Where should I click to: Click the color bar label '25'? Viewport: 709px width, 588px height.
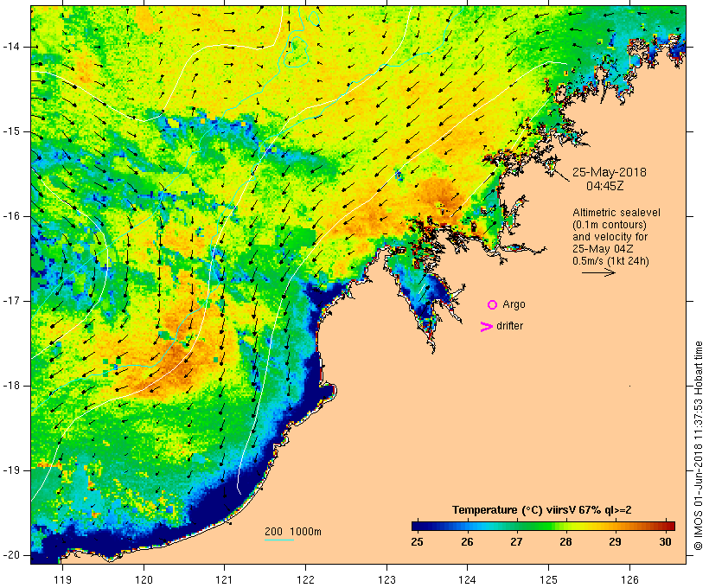(417, 541)
